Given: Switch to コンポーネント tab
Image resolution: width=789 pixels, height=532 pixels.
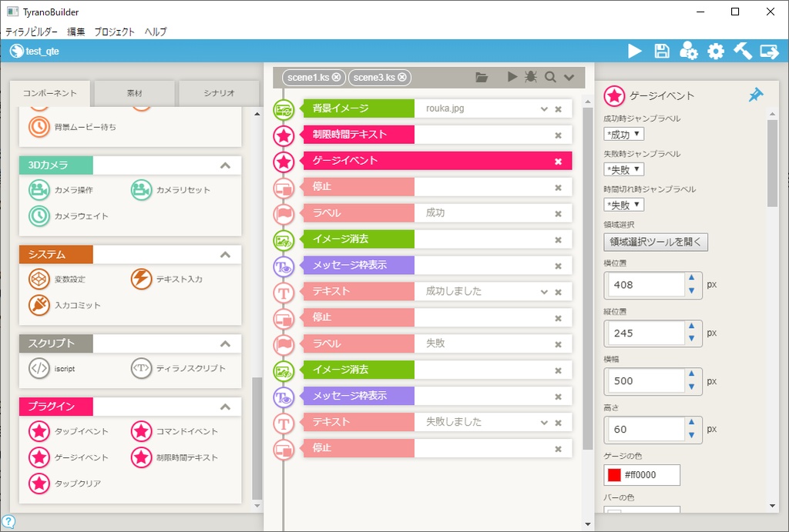Looking at the screenshot, I should pos(50,93).
